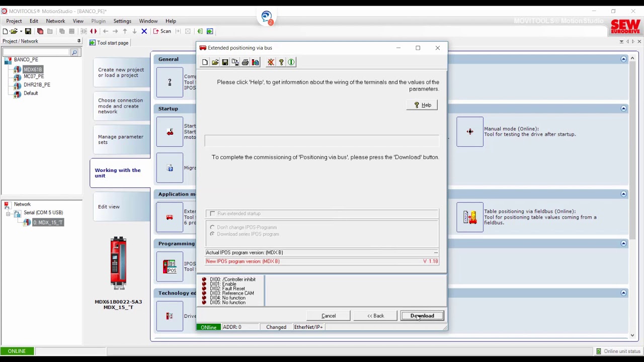
Task: Open the Open-project dropdown arrow in toolbar
Action: click(x=20, y=31)
